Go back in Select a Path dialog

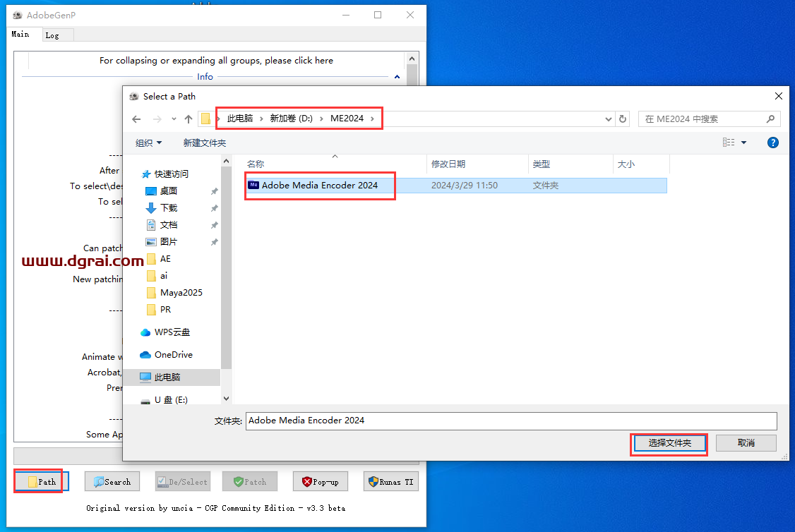pyautogui.click(x=136, y=119)
